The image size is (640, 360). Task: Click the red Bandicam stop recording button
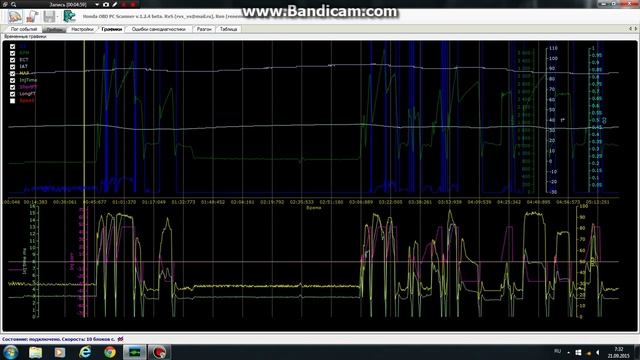133,4
